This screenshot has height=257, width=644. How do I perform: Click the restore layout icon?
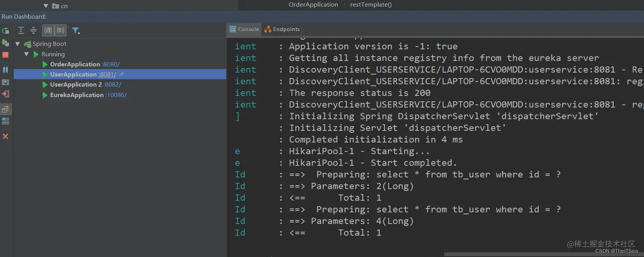[x=6, y=121]
